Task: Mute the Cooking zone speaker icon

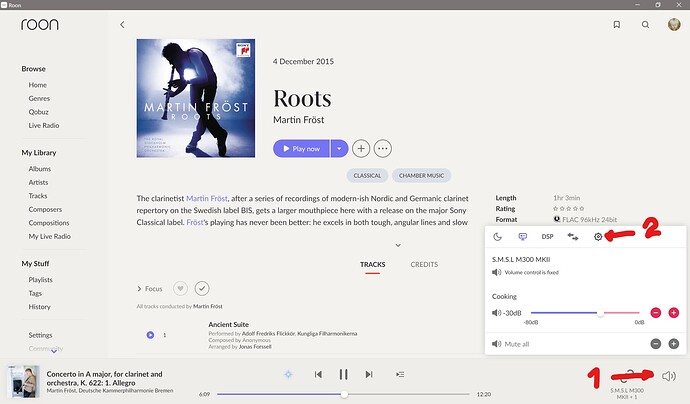Action: pos(496,313)
